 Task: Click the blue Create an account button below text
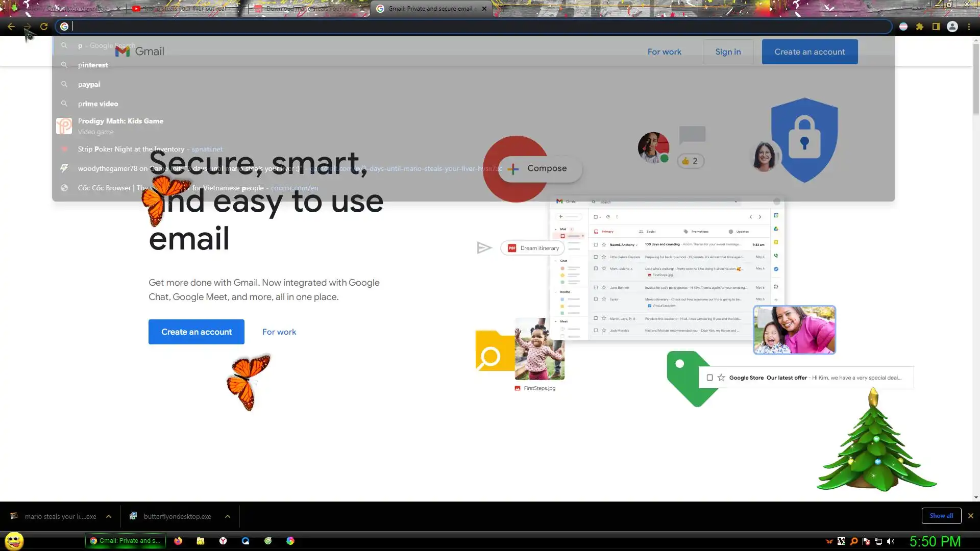click(x=196, y=332)
